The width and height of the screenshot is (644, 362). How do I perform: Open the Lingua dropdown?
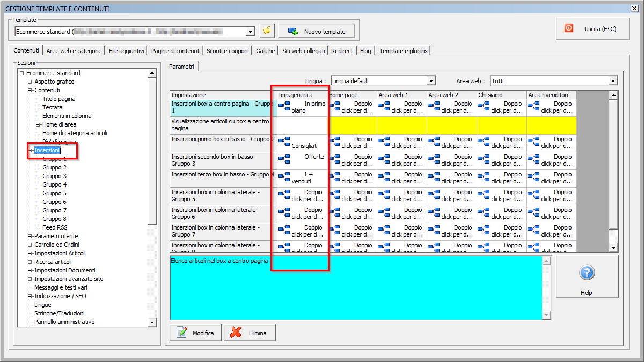(x=430, y=81)
